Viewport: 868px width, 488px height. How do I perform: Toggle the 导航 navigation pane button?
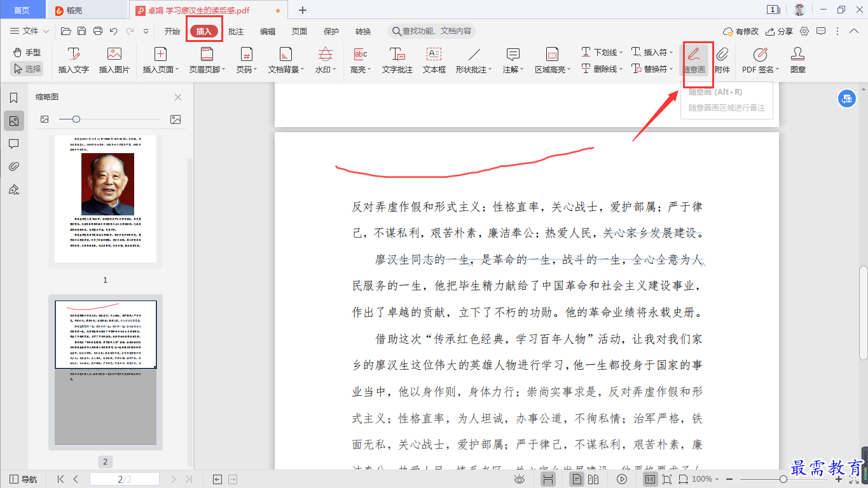[x=23, y=479]
